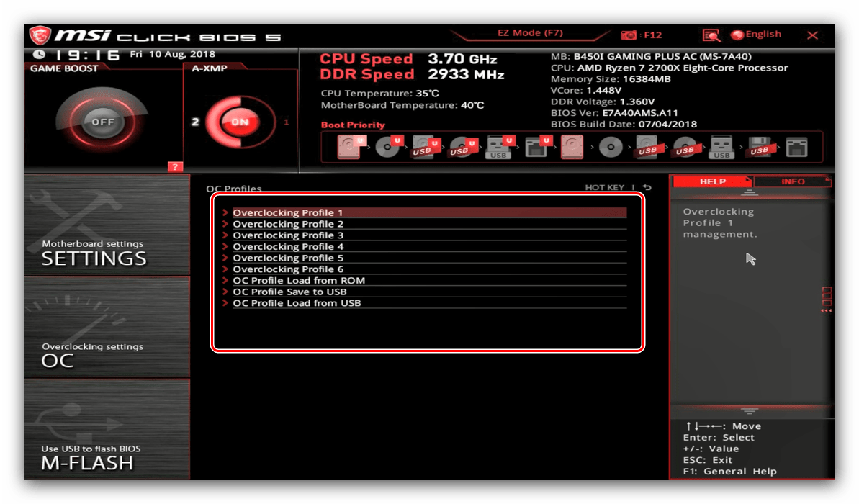Open the BIOS search magnifier icon
Viewport: 859px width, 504px height.
(x=711, y=35)
